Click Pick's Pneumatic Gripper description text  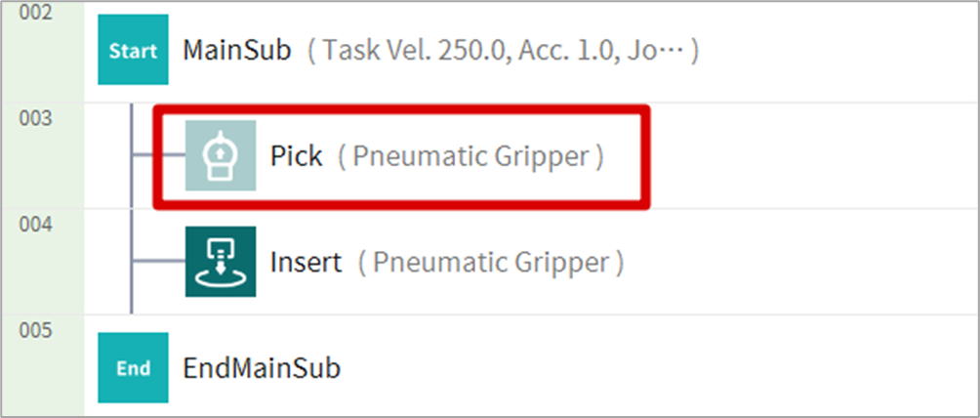click(470, 156)
